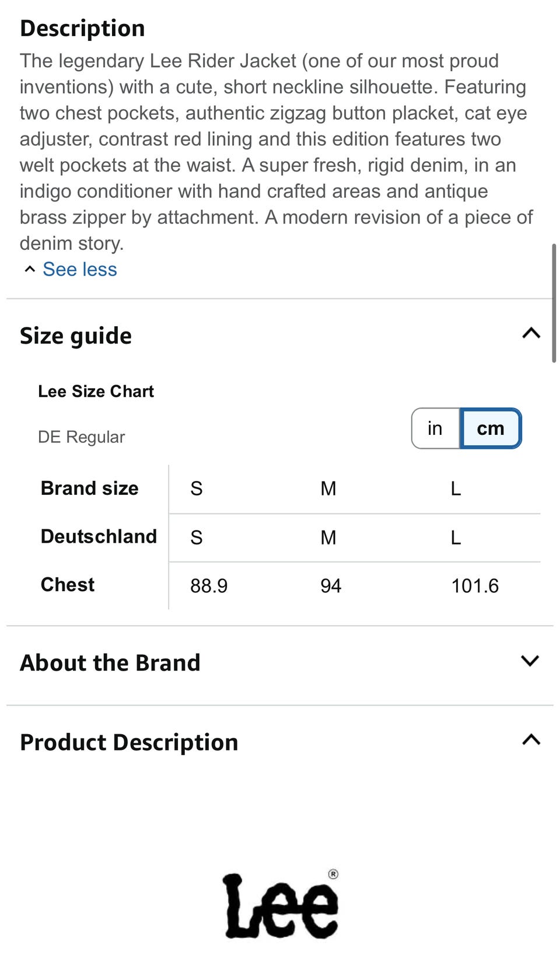Image resolution: width=560 pixels, height=977 pixels.
Task: Click the vertical page scrollbar thumb
Action: [554, 303]
